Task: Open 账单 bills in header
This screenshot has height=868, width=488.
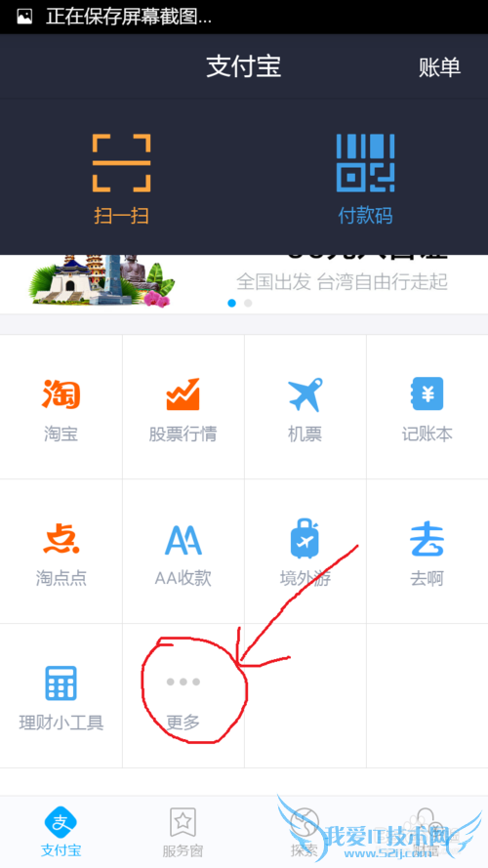Action: tap(439, 67)
